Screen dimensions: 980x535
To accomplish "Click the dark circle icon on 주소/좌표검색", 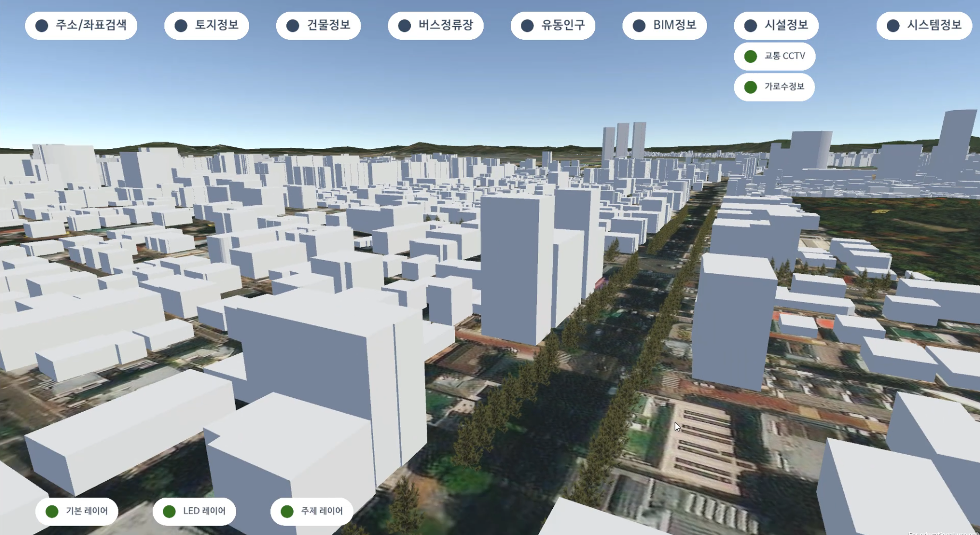I will [42, 26].
